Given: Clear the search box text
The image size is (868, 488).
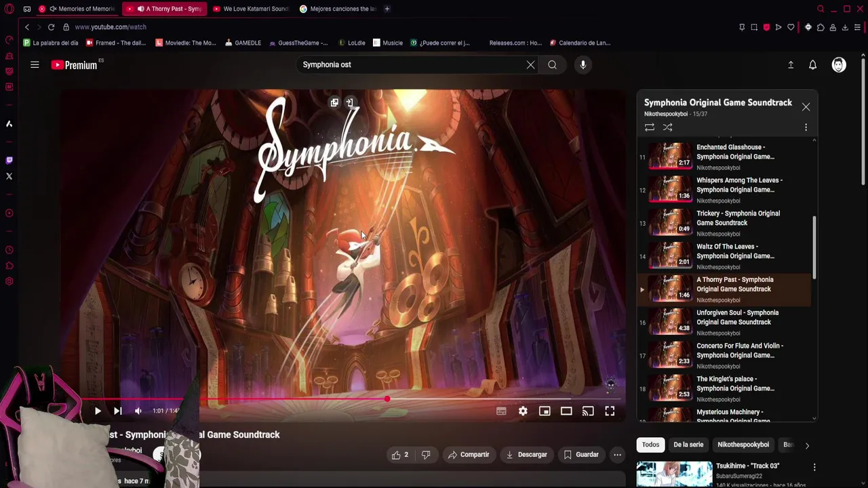Looking at the screenshot, I should click(x=530, y=64).
